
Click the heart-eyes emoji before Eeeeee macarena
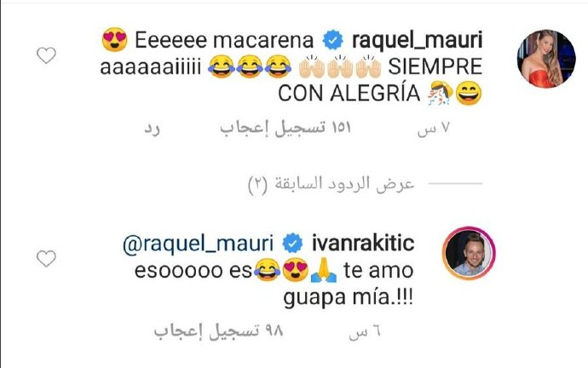click(x=114, y=40)
